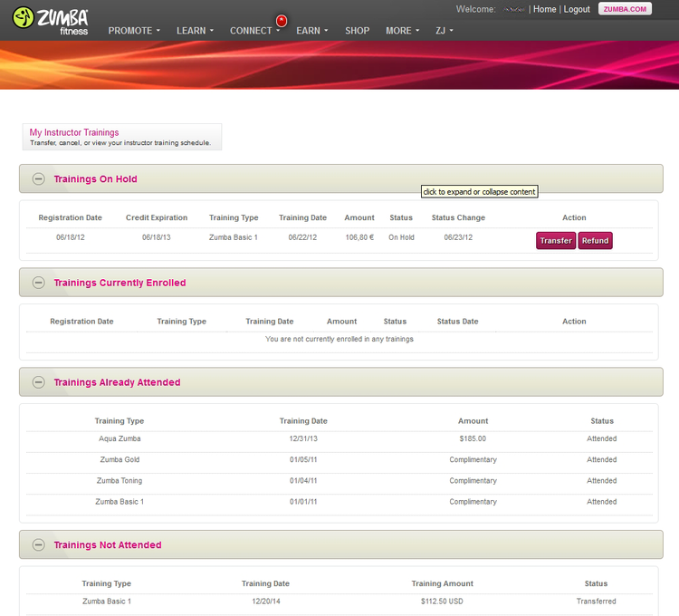Viewport: 679px width, 616px height.
Task: Open the ZJ dropdown menu
Action: point(444,31)
